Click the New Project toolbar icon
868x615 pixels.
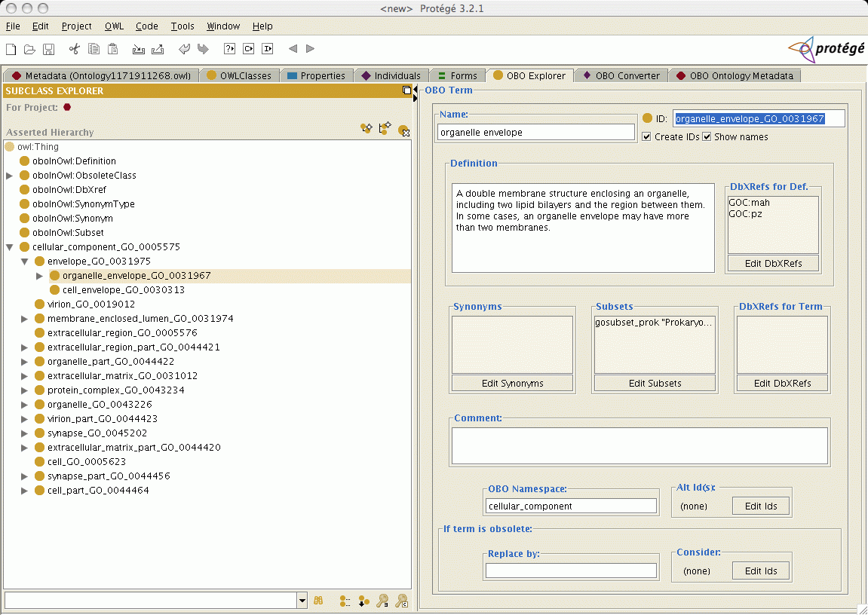click(x=11, y=49)
